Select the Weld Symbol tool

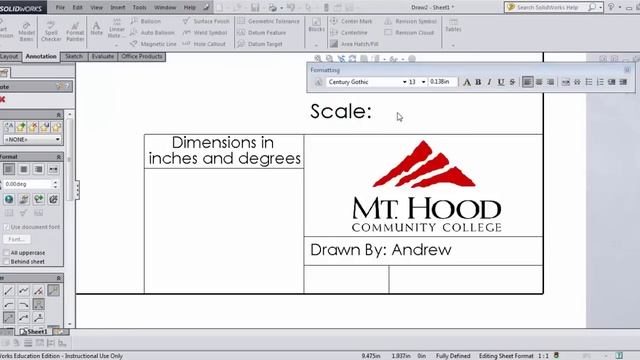click(205, 33)
